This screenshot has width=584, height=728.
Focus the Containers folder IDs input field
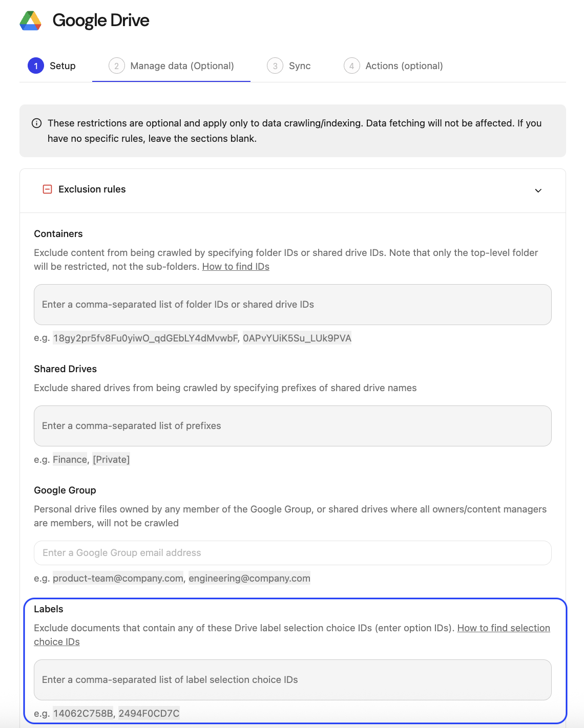(293, 305)
